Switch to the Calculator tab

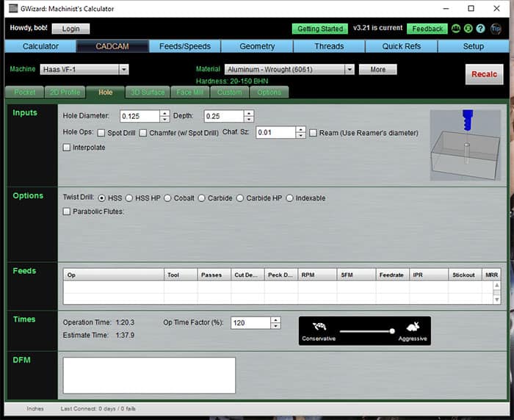[x=40, y=46]
